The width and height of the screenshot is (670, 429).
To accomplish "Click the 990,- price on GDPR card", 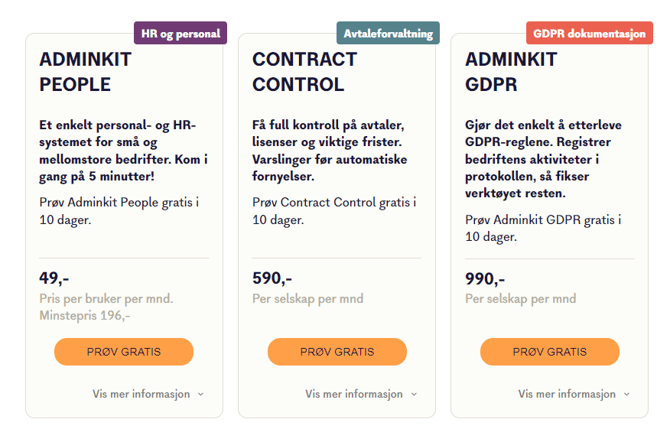I will (485, 278).
